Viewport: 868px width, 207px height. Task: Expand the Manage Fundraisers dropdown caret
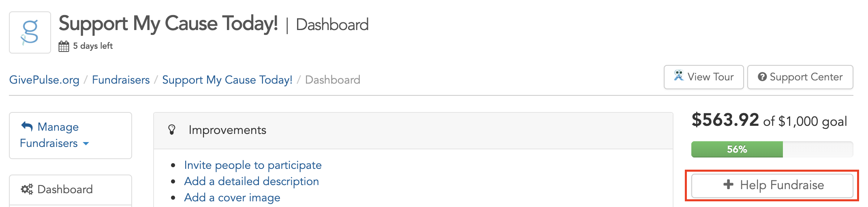(86, 144)
